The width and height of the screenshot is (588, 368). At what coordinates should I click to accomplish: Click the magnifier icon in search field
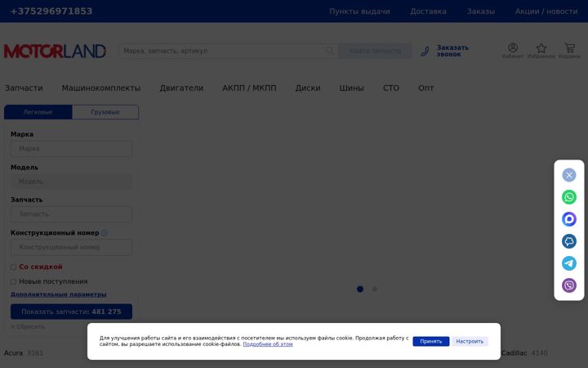tap(329, 51)
